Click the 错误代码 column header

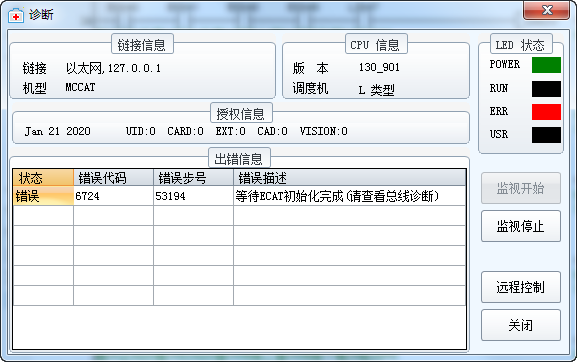[114, 178]
